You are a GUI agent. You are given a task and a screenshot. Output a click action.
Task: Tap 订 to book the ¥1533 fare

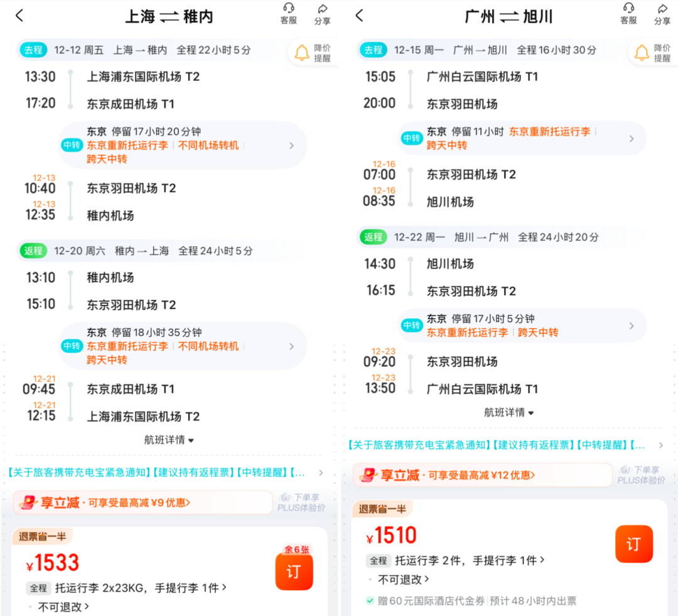pyautogui.click(x=294, y=572)
